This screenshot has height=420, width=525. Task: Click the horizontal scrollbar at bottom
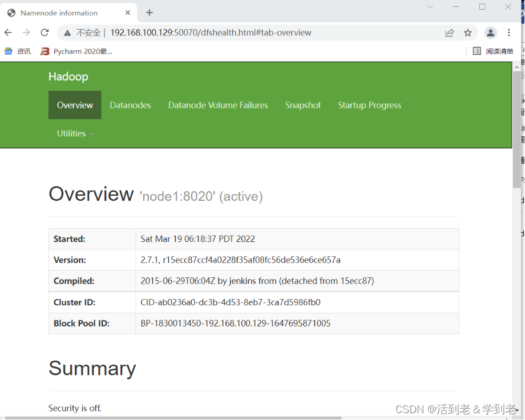[172, 418]
